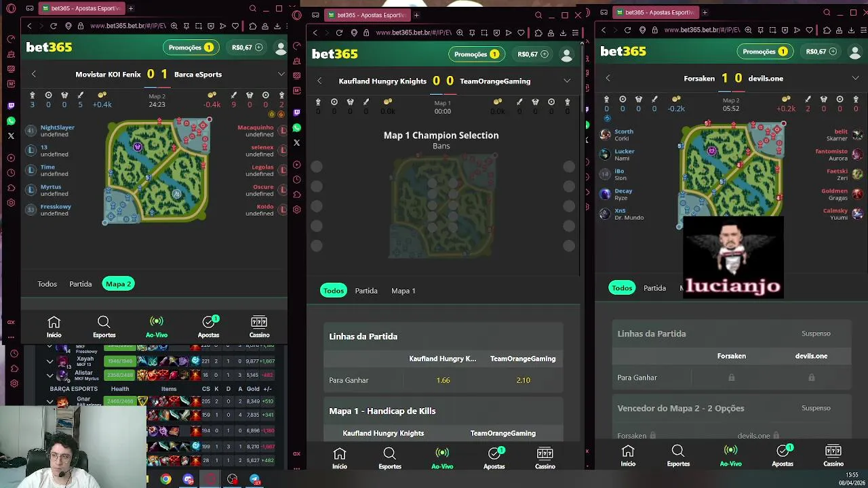Open Apostas bet slip in middle window

pyautogui.click(x=494, y=458)
